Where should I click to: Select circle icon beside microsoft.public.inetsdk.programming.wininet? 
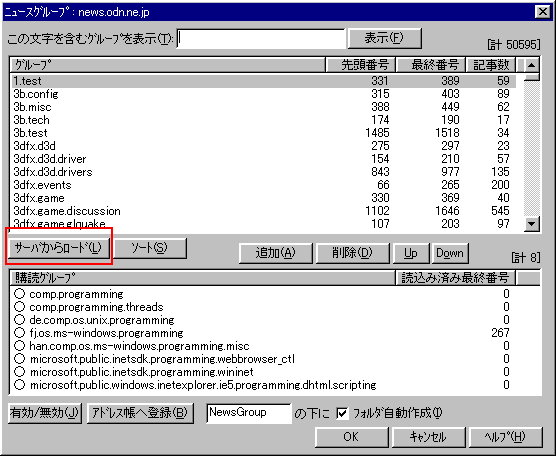coord(20,372)
